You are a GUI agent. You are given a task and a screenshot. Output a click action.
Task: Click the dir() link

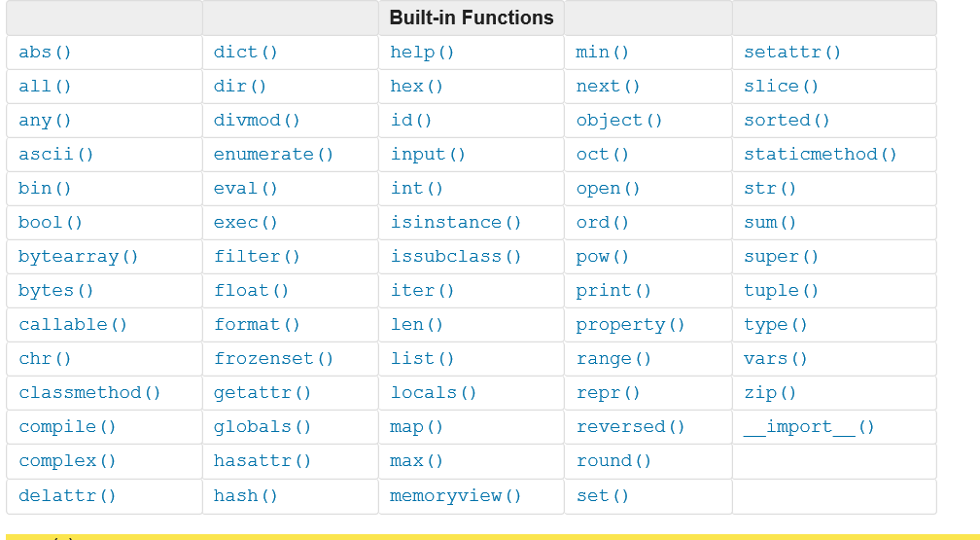tap(240, 86)
